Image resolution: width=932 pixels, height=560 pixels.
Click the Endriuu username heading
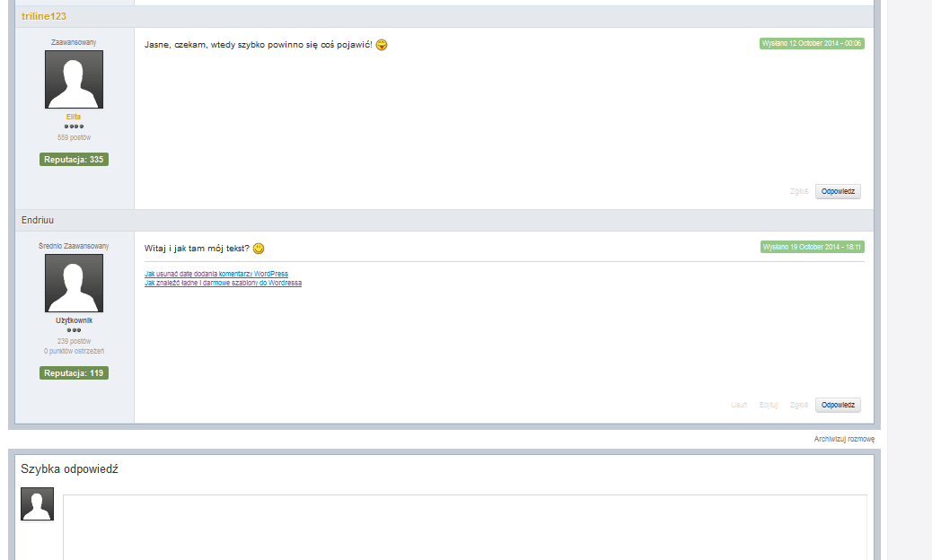[39, 220]
